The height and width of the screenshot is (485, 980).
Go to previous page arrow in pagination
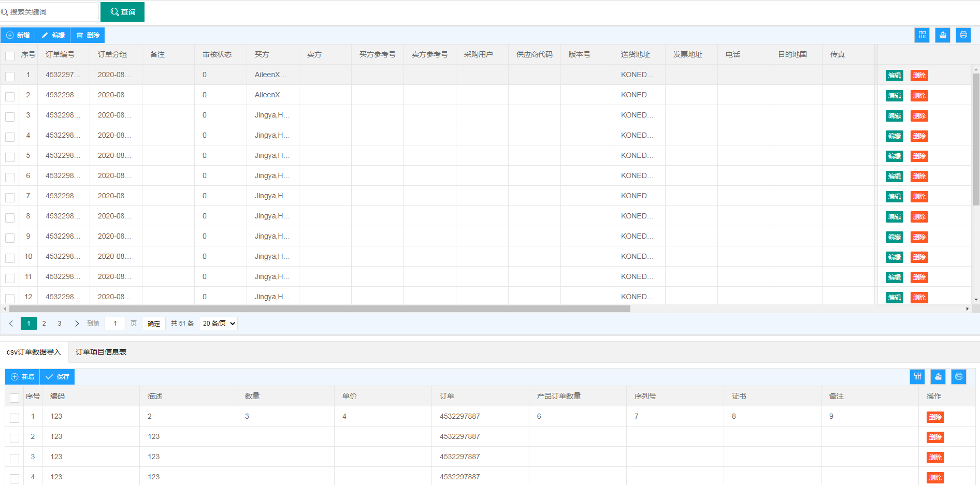tap(11, 324)
